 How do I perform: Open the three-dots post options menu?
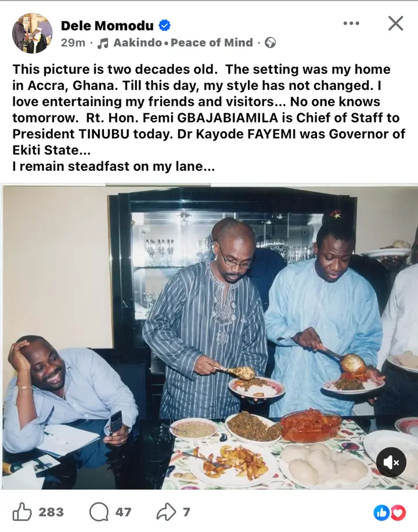click(351, 23)
